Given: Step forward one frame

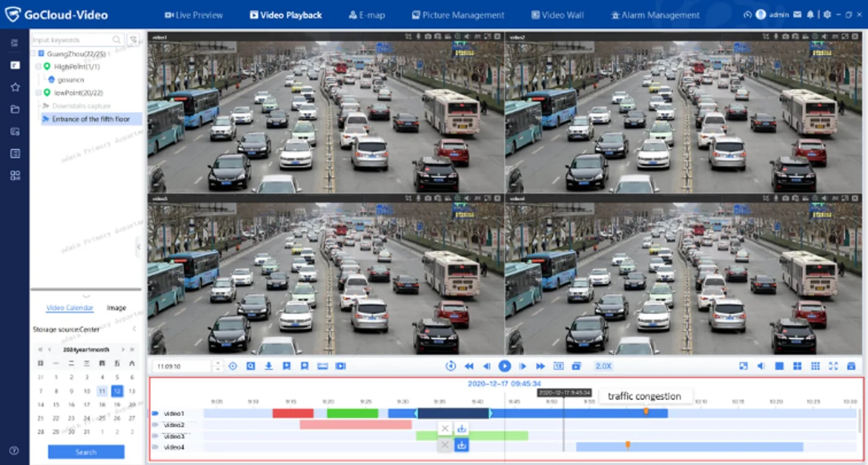Looking at the screenshot, I should 522,366.
